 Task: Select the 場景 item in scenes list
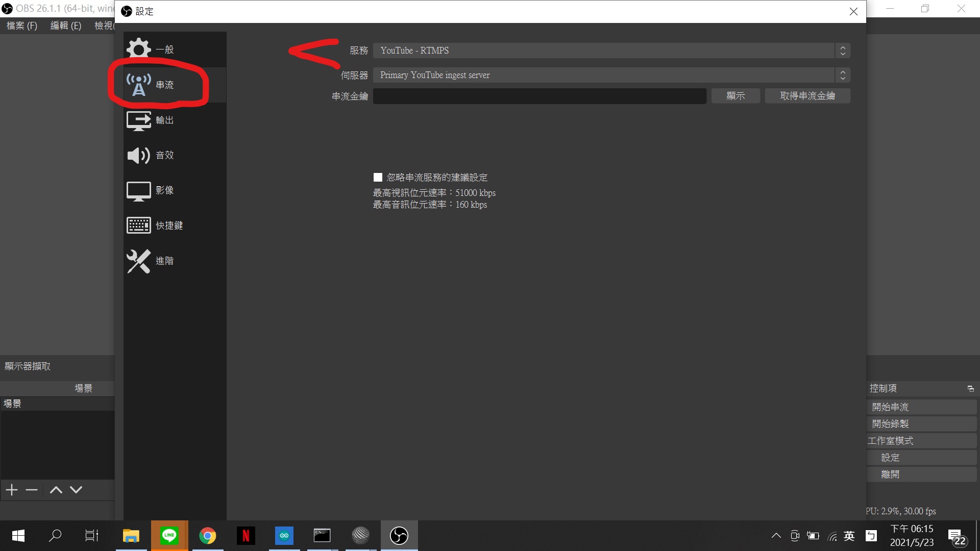coord(57,404)
